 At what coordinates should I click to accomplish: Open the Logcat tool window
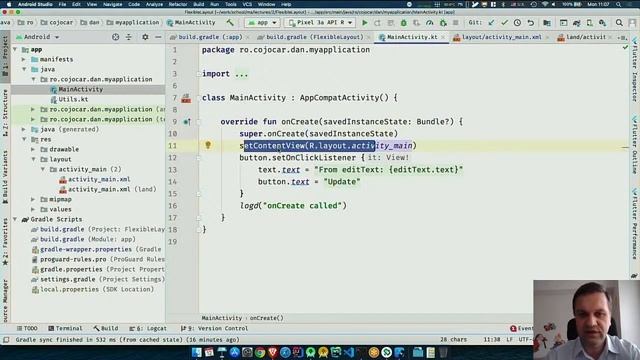tap(148, 328)
